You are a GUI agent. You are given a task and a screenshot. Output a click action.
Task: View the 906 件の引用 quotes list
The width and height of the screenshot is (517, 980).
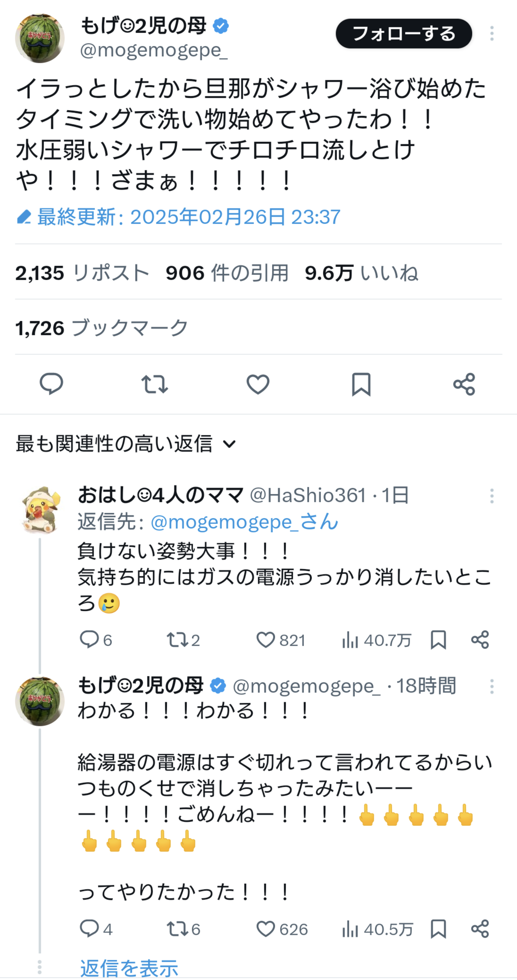click(x=227, y=273)
